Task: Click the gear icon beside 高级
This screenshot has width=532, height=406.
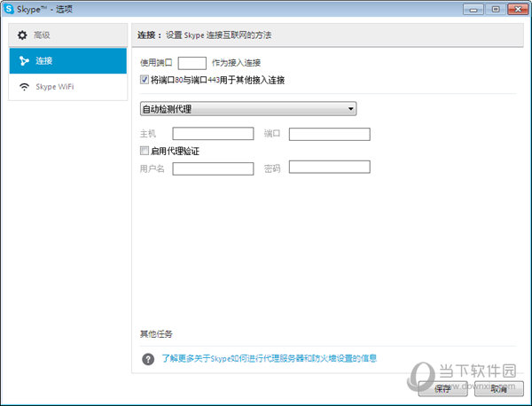Action: point(22,35)
